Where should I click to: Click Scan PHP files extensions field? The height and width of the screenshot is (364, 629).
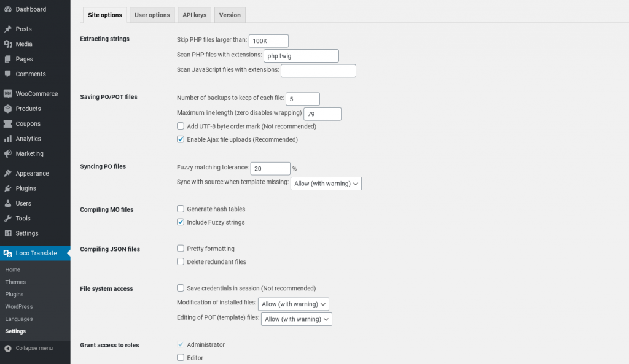tap(301, 56)
